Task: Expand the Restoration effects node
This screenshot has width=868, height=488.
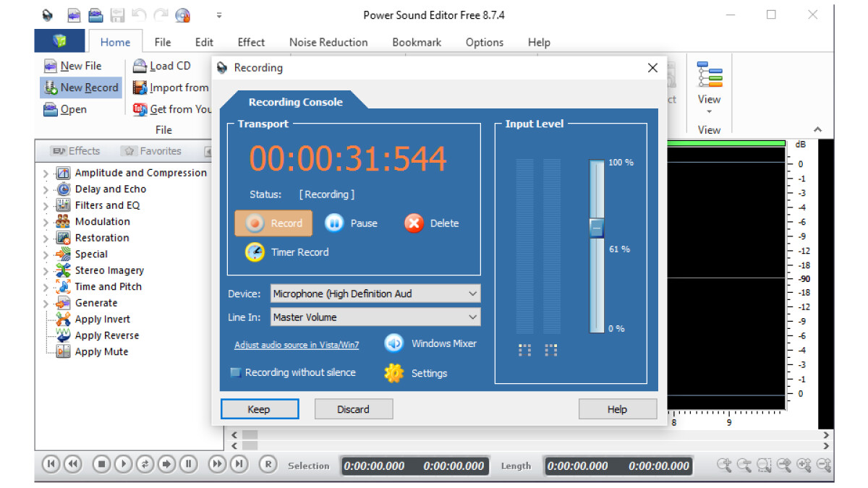Action: pyautogui.click(x=46, y=239)
